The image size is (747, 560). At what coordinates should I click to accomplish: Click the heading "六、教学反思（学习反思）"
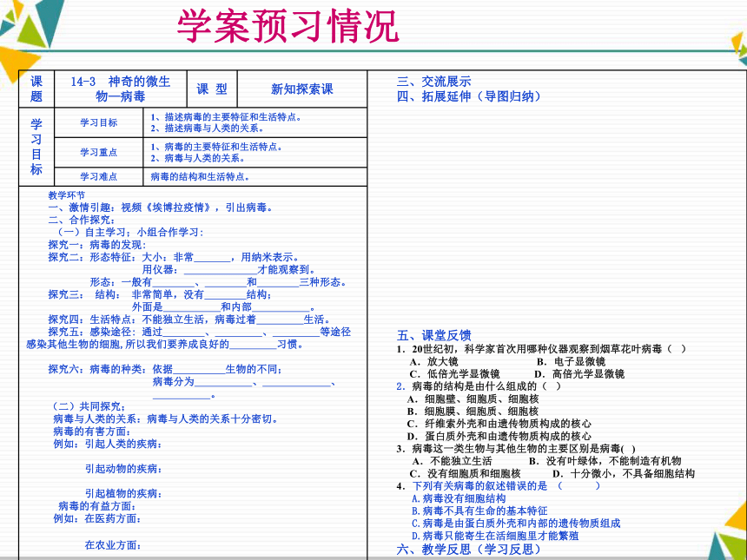tap(469, 550)
